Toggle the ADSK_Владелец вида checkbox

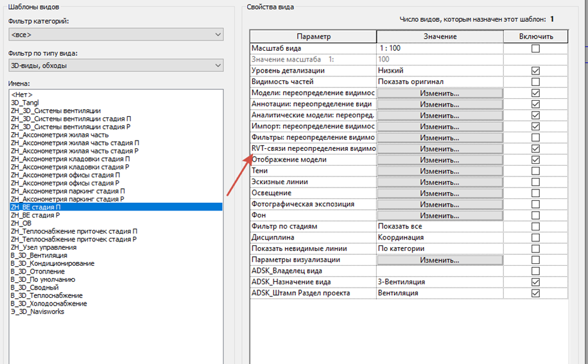(535, 271)
